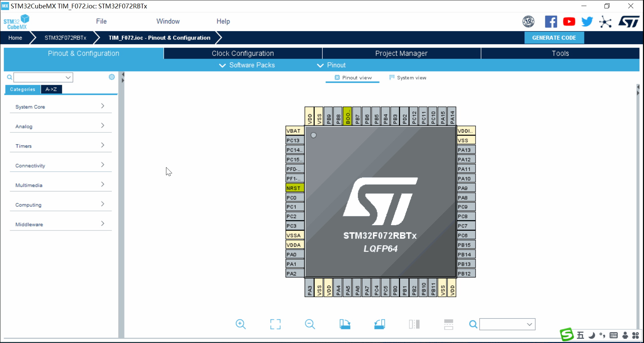Fit the chip view to screen
This screenshot has height=343, width=644.
[275, 324]
